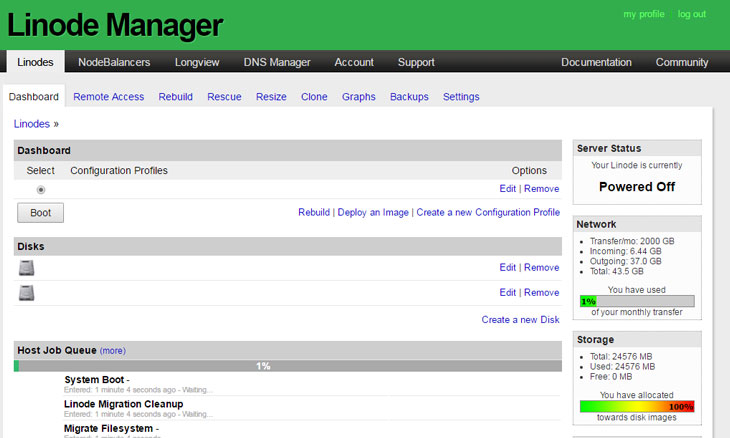Viewport: 730px width, 438px height.
Task: Click the Used: 24576 MB entry
Action: tap(622, 367)
